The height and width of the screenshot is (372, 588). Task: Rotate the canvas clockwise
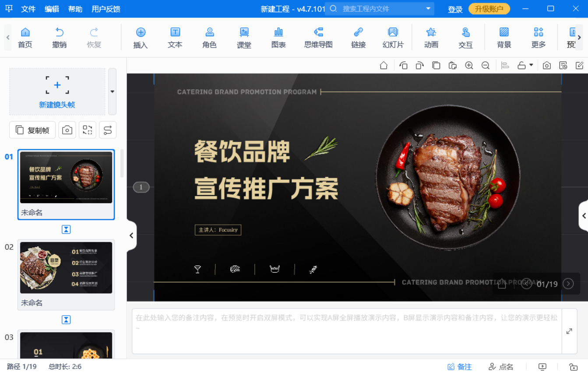pyautogui.click(x=419, y=65)
